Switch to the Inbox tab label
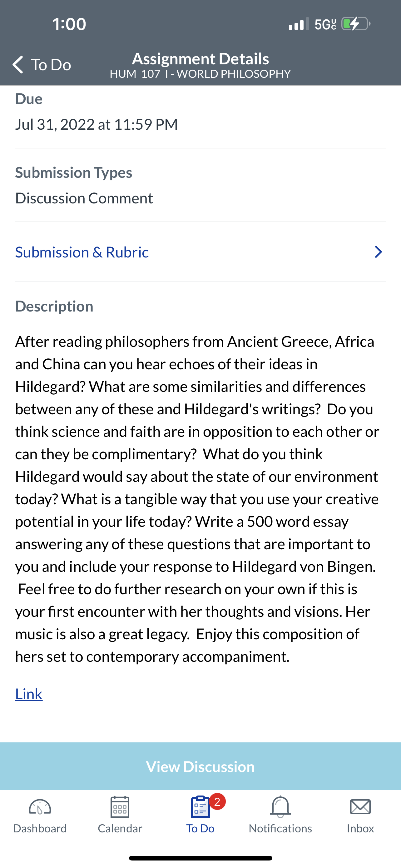Screen dimensions: 401x868 [360, 828]
